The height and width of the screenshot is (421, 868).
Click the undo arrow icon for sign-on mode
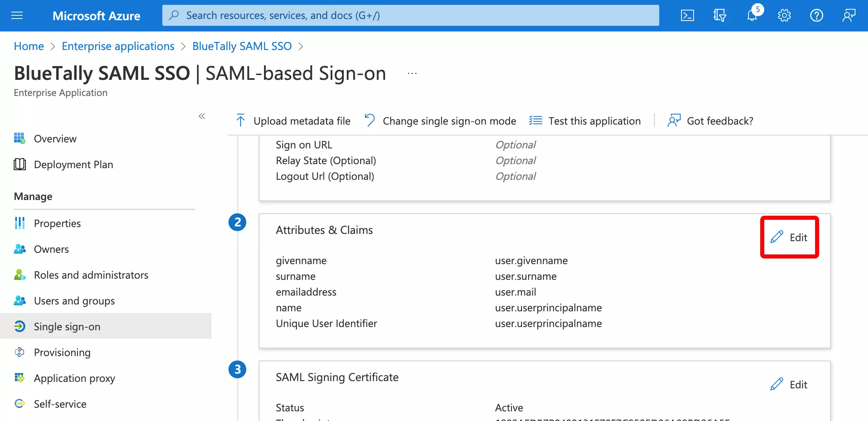coord(369,120)
